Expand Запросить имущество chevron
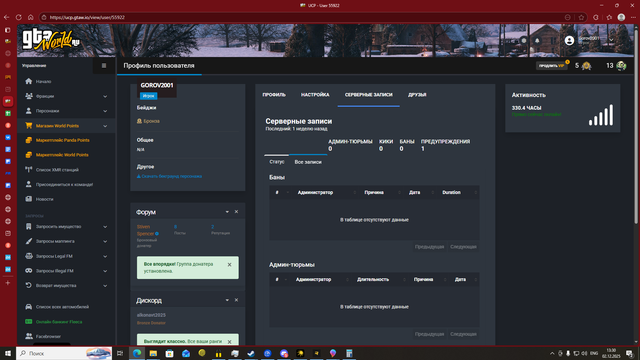The image size is (640, 360). pyautogui.click(x=105, y=227)
